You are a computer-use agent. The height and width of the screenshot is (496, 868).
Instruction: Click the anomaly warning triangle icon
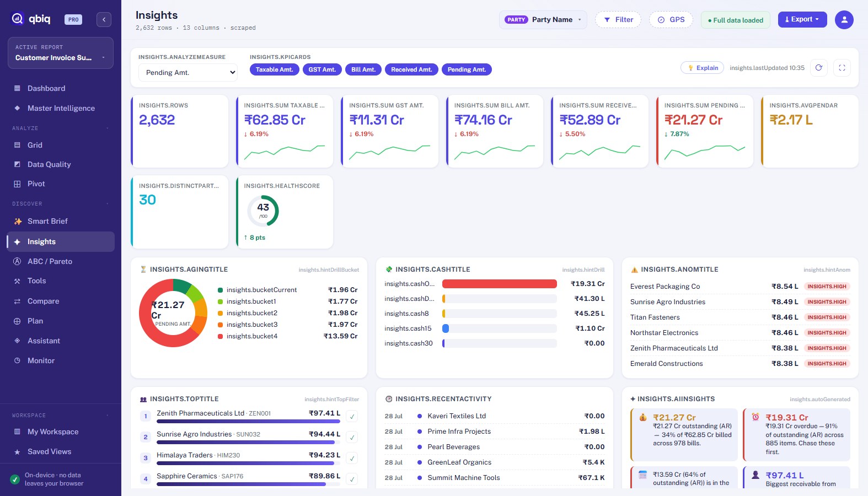click(x=634, y=269)
